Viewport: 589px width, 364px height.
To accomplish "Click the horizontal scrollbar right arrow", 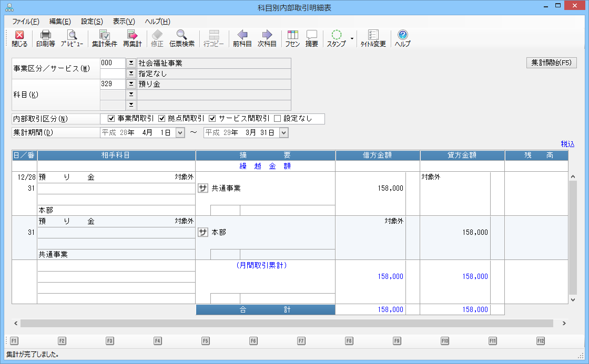I will 564,324.
